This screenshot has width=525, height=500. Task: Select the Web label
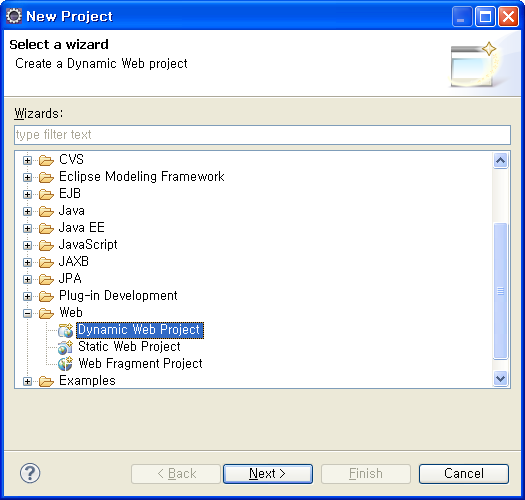point(71,313)
